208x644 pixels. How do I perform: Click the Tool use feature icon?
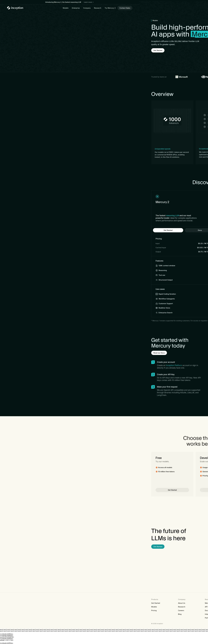click(x=157, y=275)
